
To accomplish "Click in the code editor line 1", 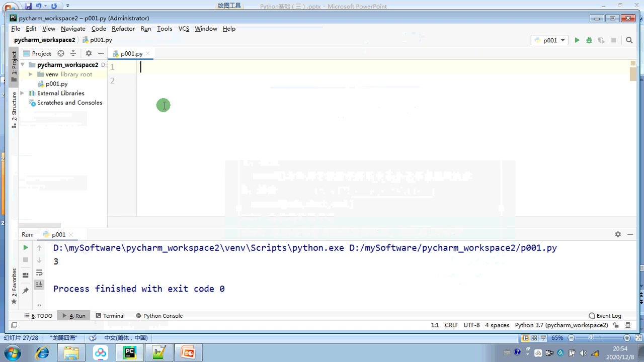I will (382, 67).
